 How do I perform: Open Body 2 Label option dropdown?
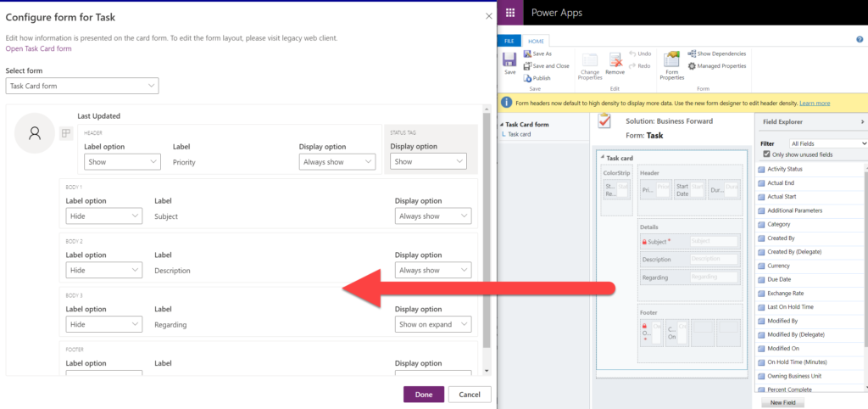pyautogui.click(x=104, y=271)
